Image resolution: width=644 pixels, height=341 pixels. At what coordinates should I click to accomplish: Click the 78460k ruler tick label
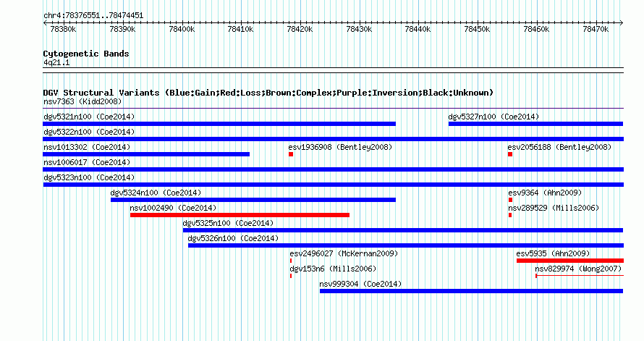click(536, 29)
